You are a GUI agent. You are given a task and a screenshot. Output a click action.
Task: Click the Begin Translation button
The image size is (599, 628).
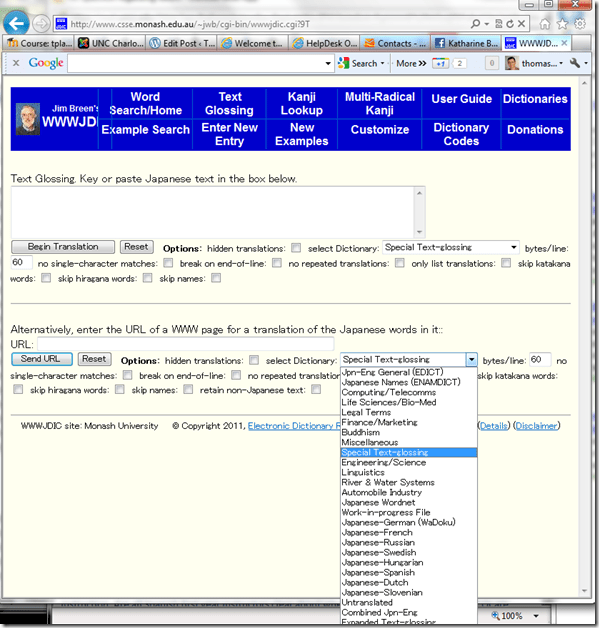coord(63,247)
